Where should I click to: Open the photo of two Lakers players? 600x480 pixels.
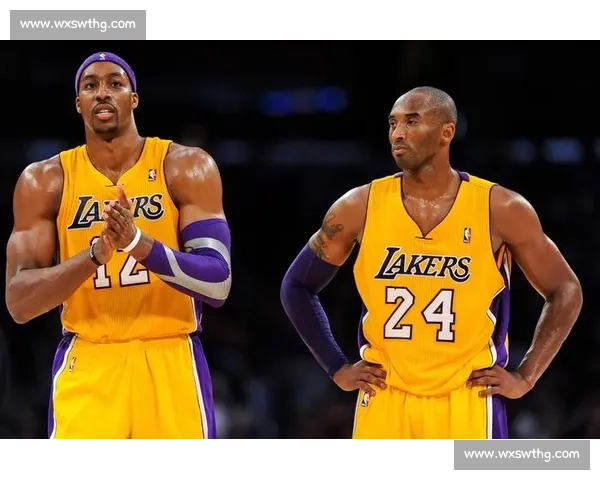click(300, 239)
